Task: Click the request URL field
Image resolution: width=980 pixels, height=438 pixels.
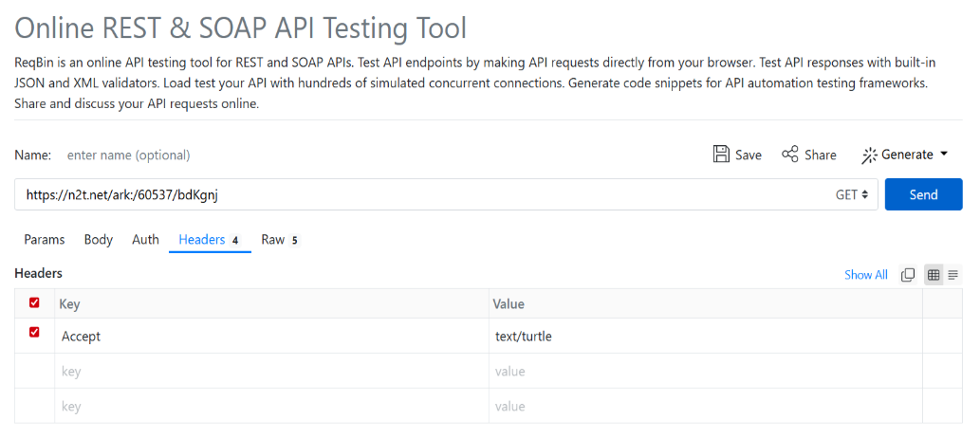Action: coord(417,195)
